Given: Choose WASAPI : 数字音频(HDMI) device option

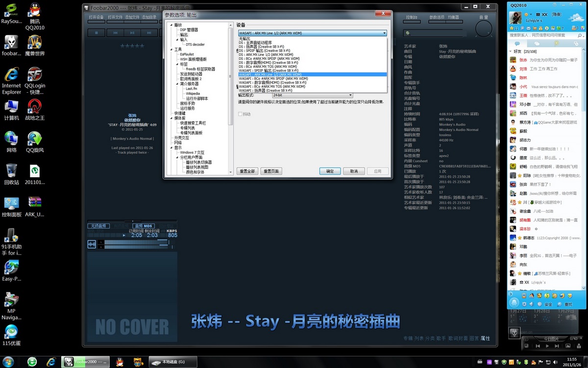Looking at the screenshot, I should [x=313, y=82].
